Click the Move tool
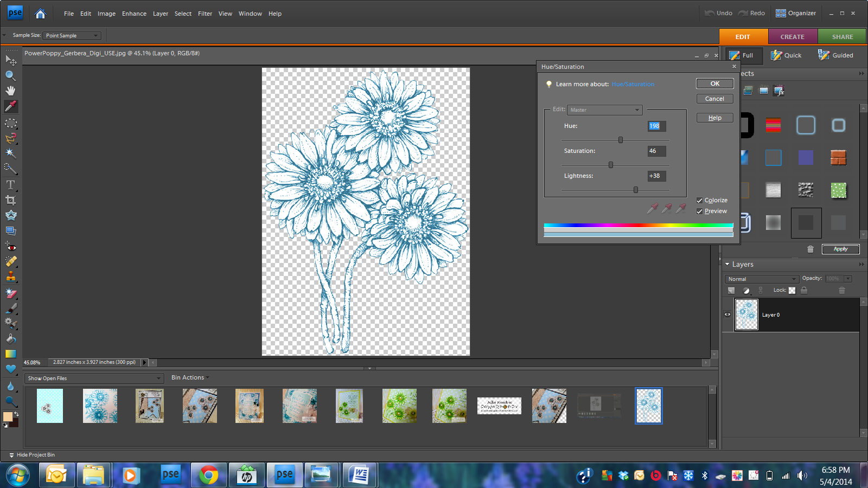The height and width of the screenshot is (488, 868). [x=10, y=60]
